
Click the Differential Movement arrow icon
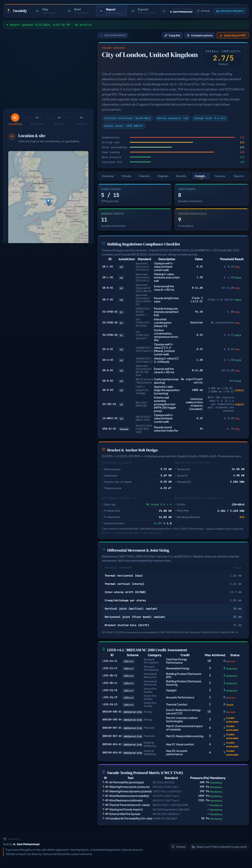104,550
